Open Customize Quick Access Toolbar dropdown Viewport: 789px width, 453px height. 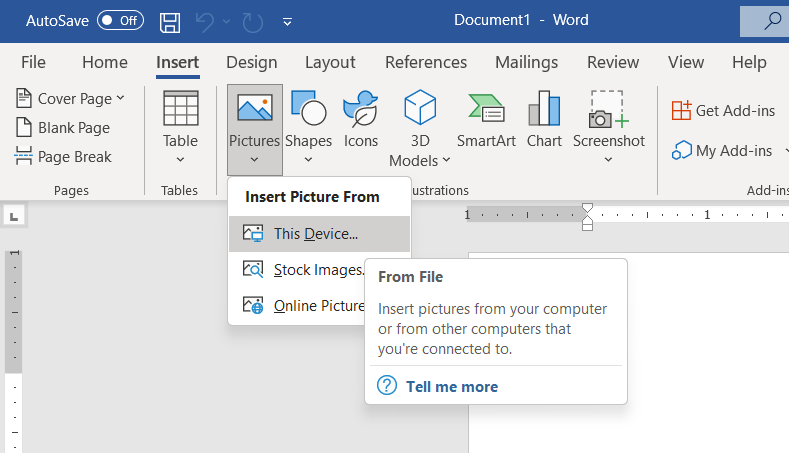pyautogui.click(x=287, y=22)
